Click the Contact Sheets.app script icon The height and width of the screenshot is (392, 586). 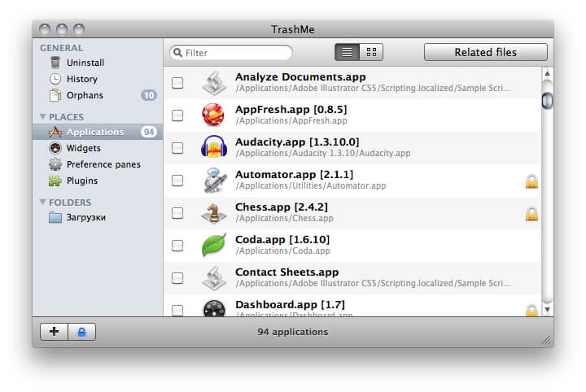(214, 278)
